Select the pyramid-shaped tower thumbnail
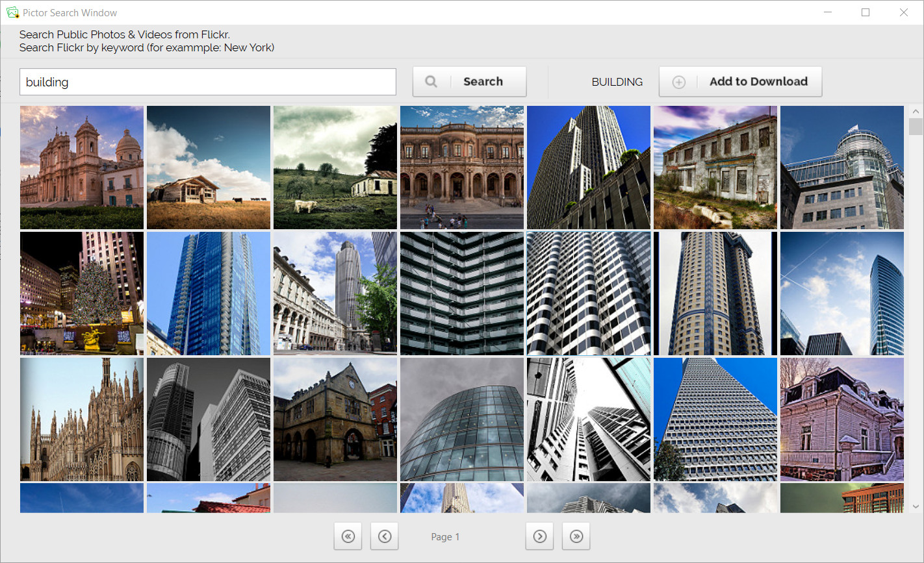Viewport: 924px width, 563px height. click(x=715, y=419)
